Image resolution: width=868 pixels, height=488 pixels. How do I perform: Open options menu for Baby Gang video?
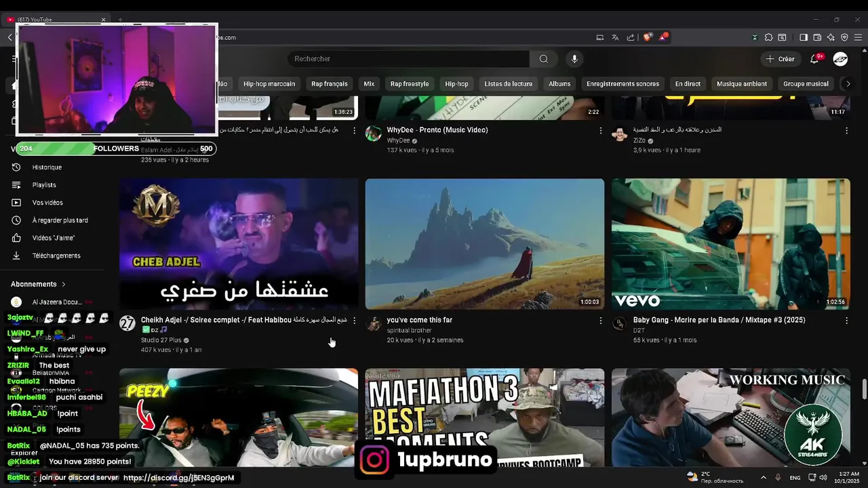click(846, 321)
